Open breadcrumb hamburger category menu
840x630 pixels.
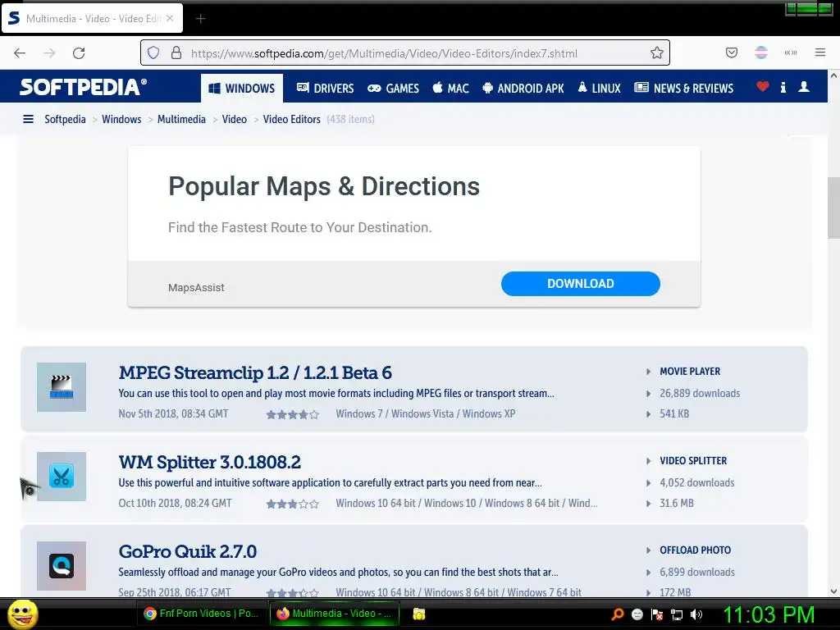tap(29, 119)
